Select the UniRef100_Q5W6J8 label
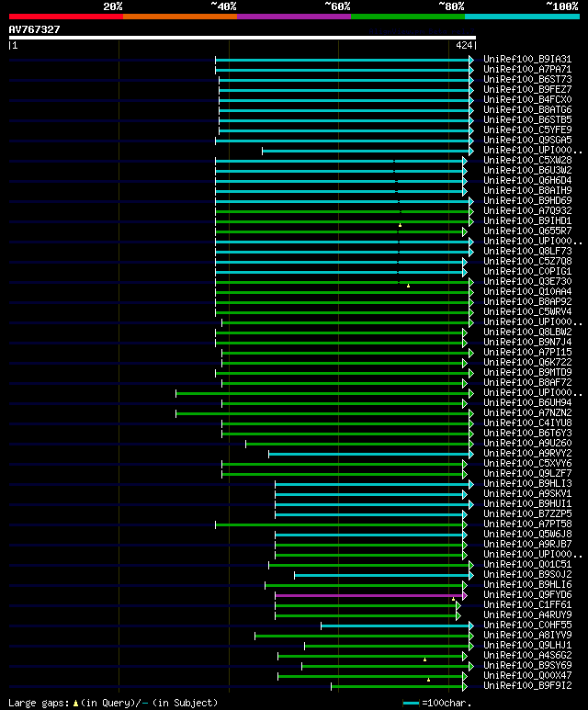Screen dimensions: 588x710 pyautogui.click(x=527, y=535)
